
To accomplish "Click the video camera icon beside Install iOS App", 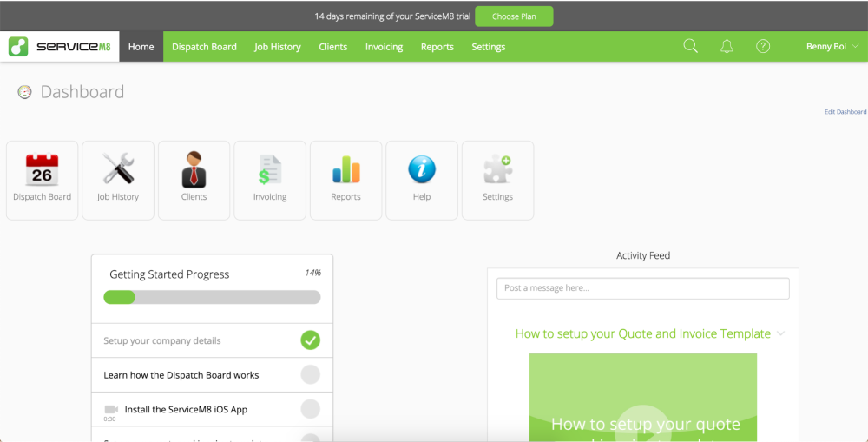I will point(111,409).
